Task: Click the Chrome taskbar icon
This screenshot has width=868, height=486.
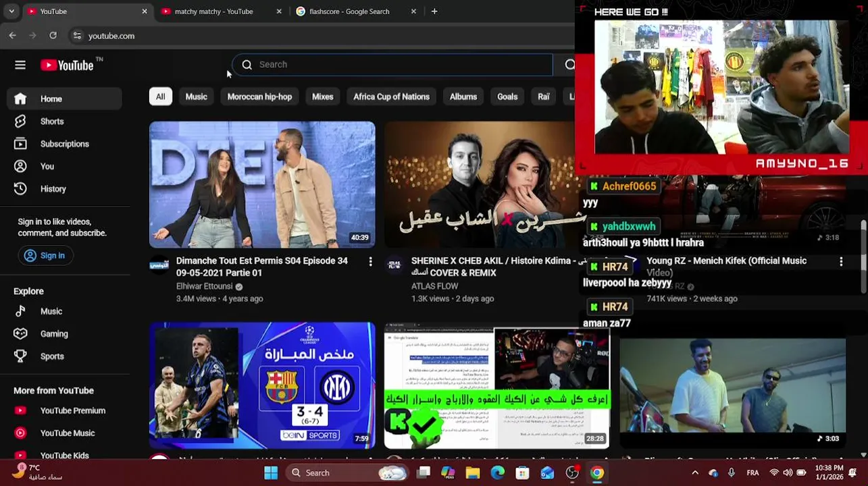Action: pyautogui.click(x=597, y=473)
